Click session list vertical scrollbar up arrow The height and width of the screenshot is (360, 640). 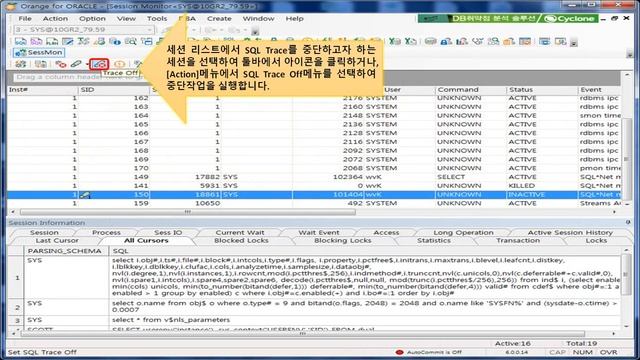click(x=627, y=76)
